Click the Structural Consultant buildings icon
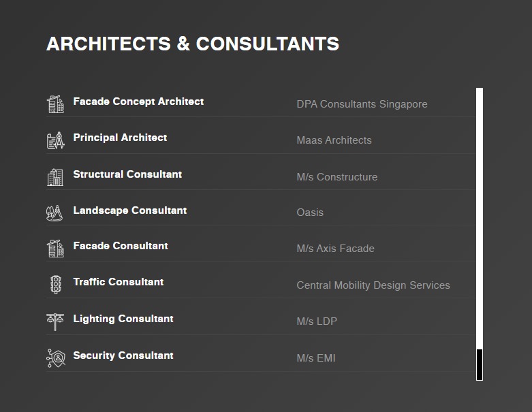 [x=55, y=177]
